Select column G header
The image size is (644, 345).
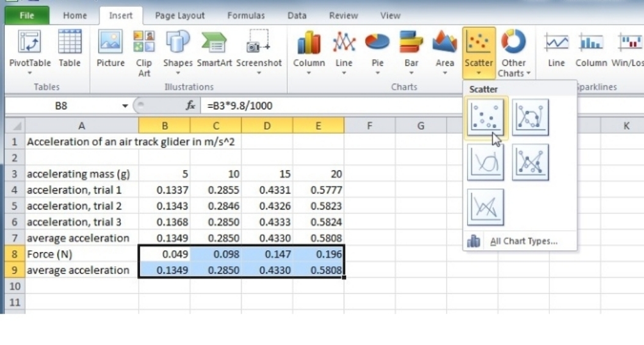point(421,126)
